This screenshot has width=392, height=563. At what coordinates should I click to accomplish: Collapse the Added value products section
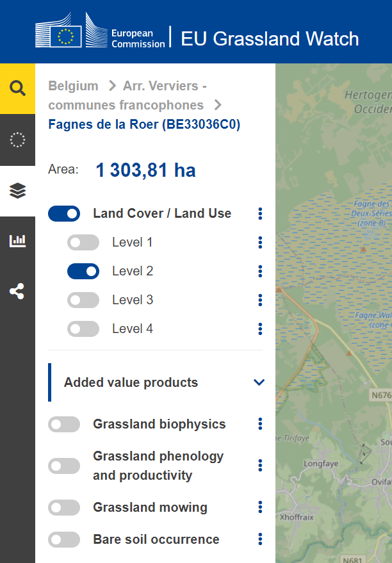coord(259,382)
